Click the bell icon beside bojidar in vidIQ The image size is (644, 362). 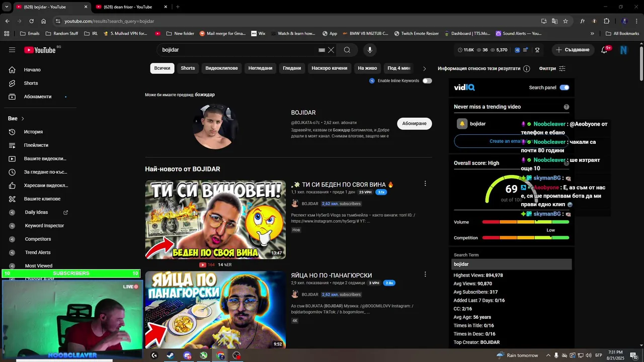[462, 124]
